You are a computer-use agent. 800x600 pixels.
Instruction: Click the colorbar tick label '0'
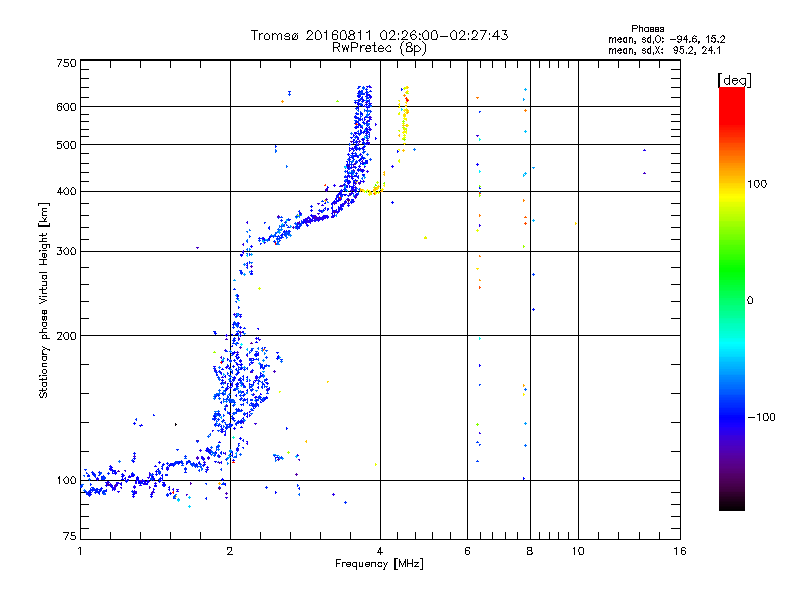point(749,300)
